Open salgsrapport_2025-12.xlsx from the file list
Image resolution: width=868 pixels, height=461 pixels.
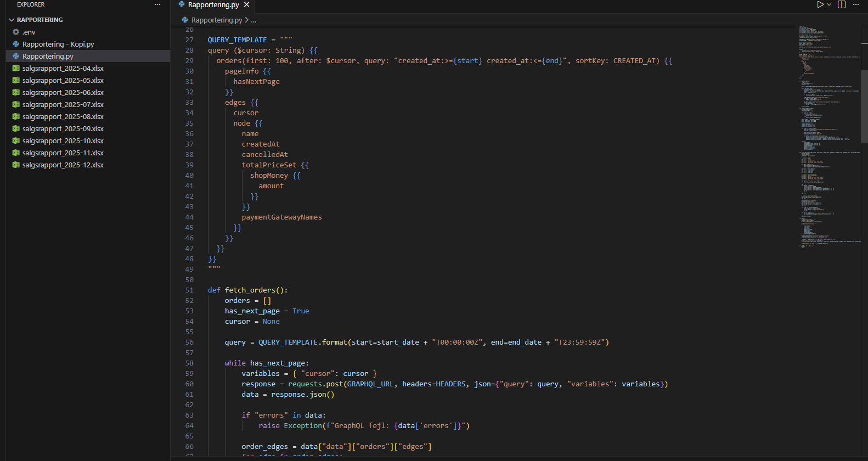click(x=63, y=165)
